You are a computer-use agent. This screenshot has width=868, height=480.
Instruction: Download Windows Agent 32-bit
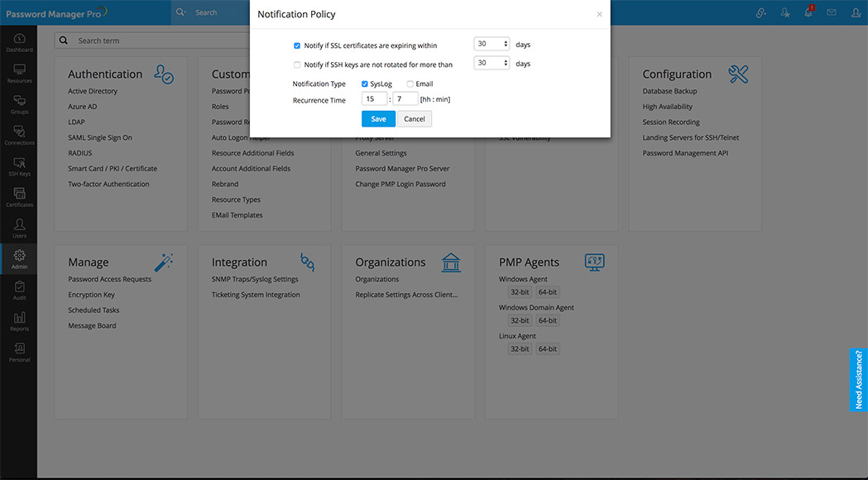click(x=520, y=292)
